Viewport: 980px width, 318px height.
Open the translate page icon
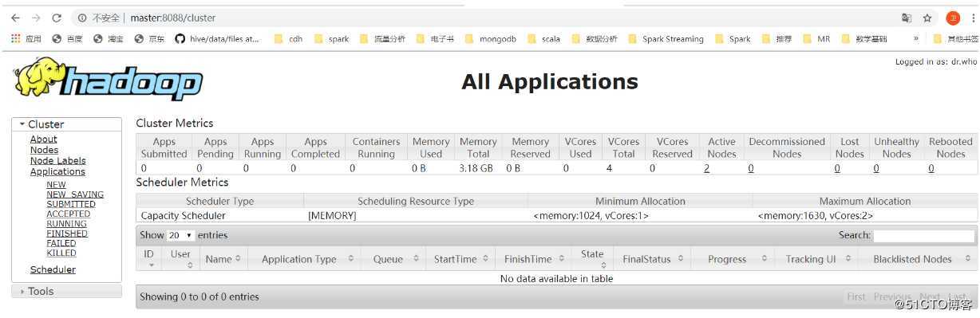point(907,18)
